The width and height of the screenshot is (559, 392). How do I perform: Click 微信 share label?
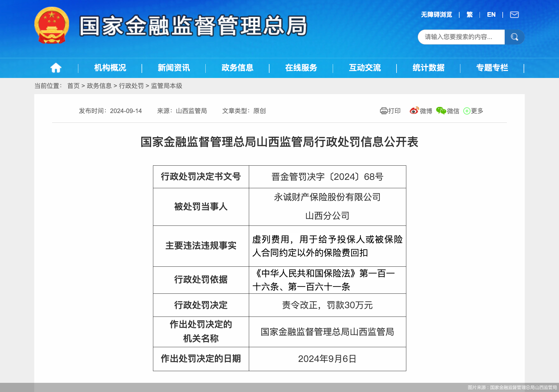pyautogui.click(x=453, y=111)
